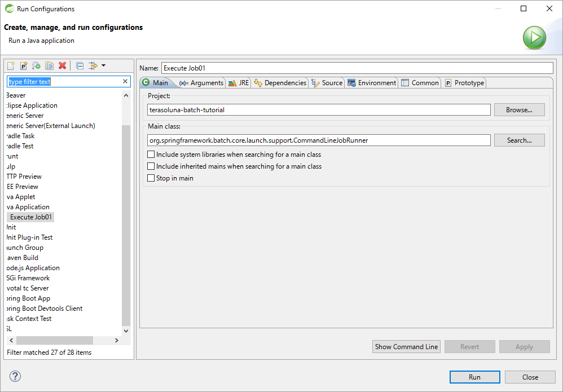The image size is (563, 392).
Task: Click the filter launch configurations icon
Action: pyautogui.click(x=93, y=66)
